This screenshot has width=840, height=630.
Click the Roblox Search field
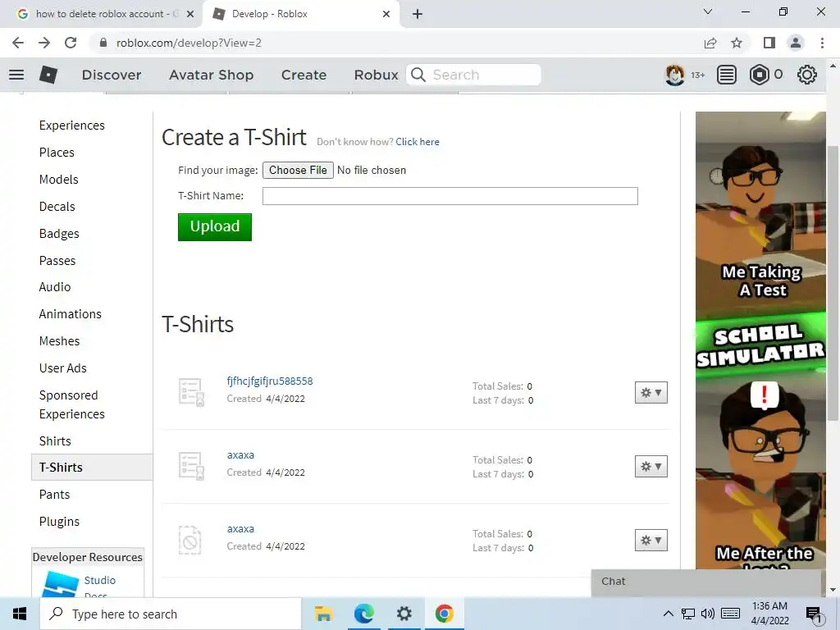(x=473, y=75)
